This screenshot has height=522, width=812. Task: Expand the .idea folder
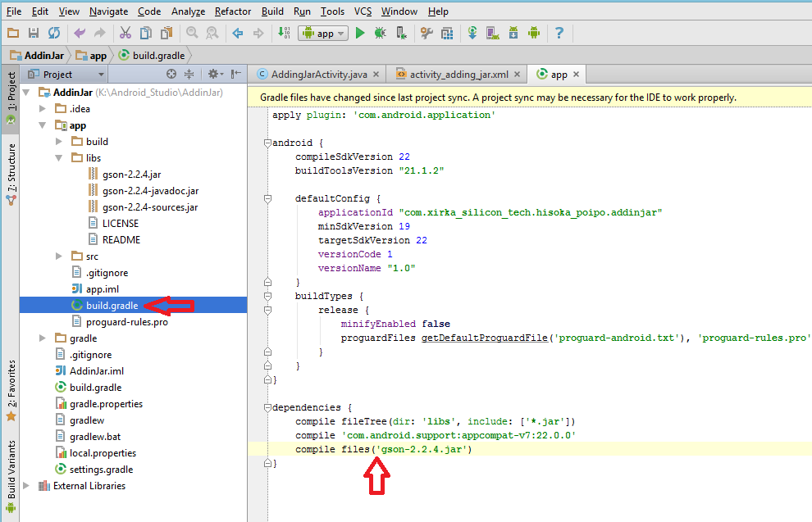43,109
